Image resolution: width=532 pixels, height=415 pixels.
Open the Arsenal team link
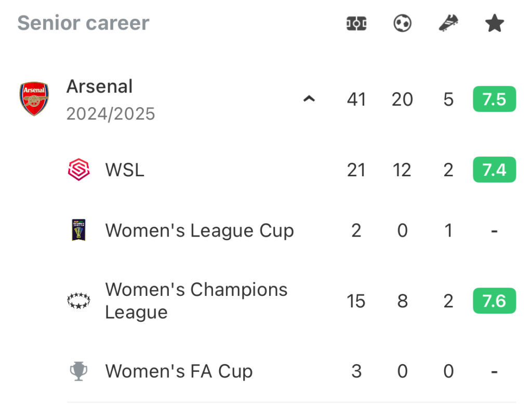(x=99, y=86)
